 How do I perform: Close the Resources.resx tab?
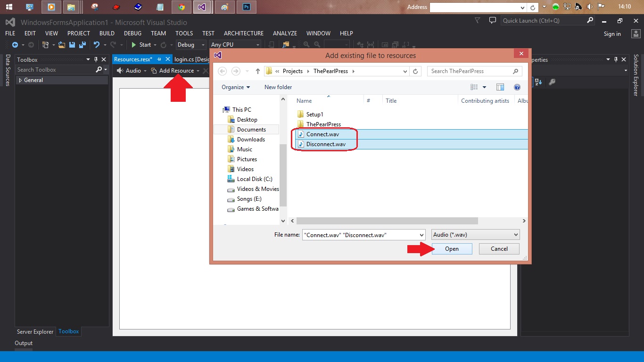pos(168,59)
